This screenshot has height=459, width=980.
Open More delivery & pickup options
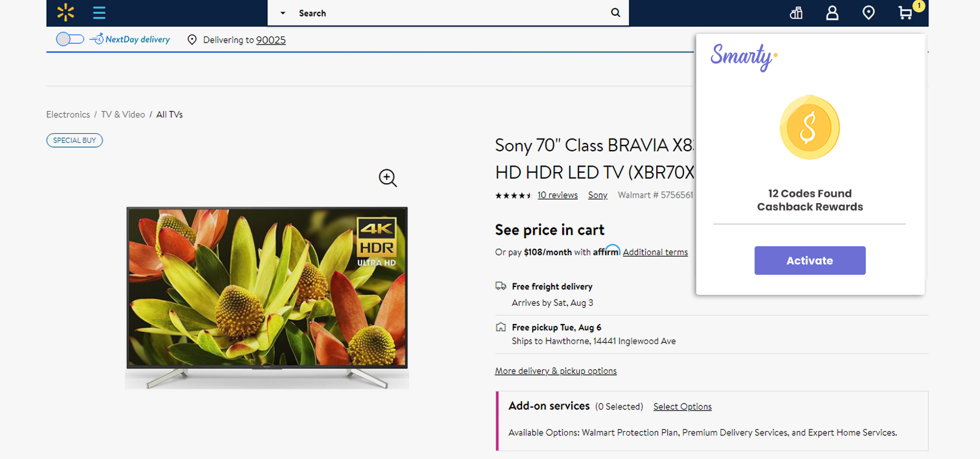tap(556, 371)
